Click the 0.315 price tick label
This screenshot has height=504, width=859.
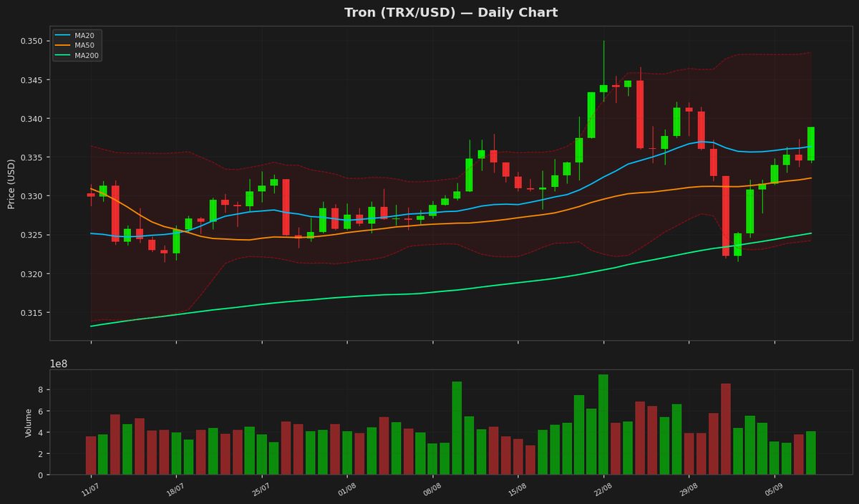pos(31,313)
